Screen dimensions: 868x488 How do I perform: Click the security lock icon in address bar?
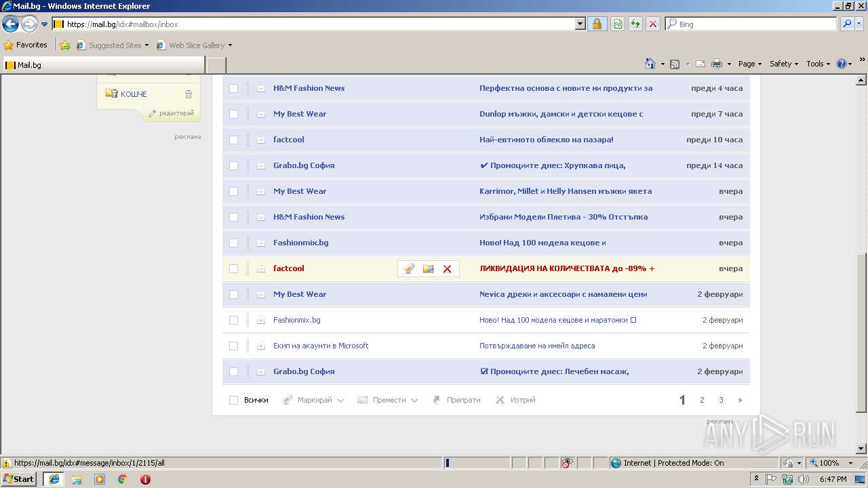(597, 24)
